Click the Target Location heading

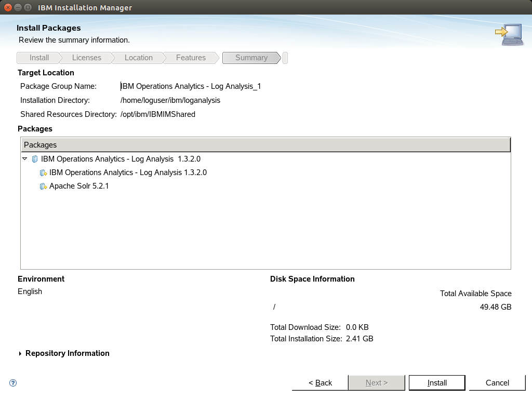[46, 73]
